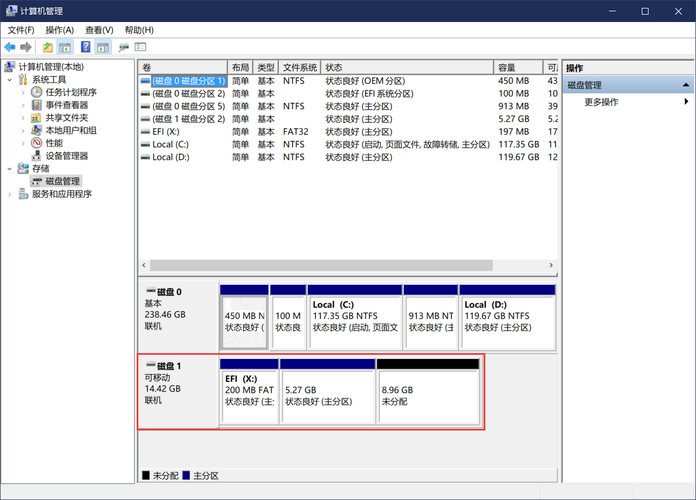696x500 pixels.
Task: Click the volume list scroll right arrow
Action: pos(551,265)
